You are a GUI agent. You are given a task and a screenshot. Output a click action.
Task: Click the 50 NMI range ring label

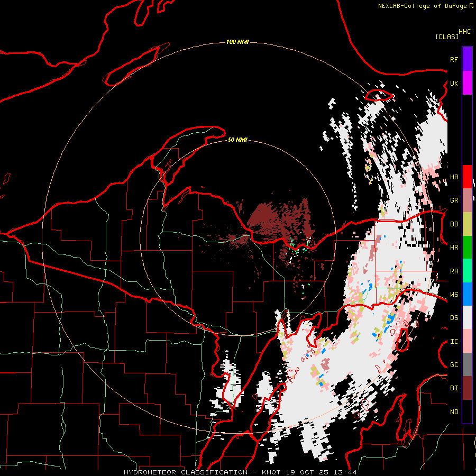pos(237,140)
